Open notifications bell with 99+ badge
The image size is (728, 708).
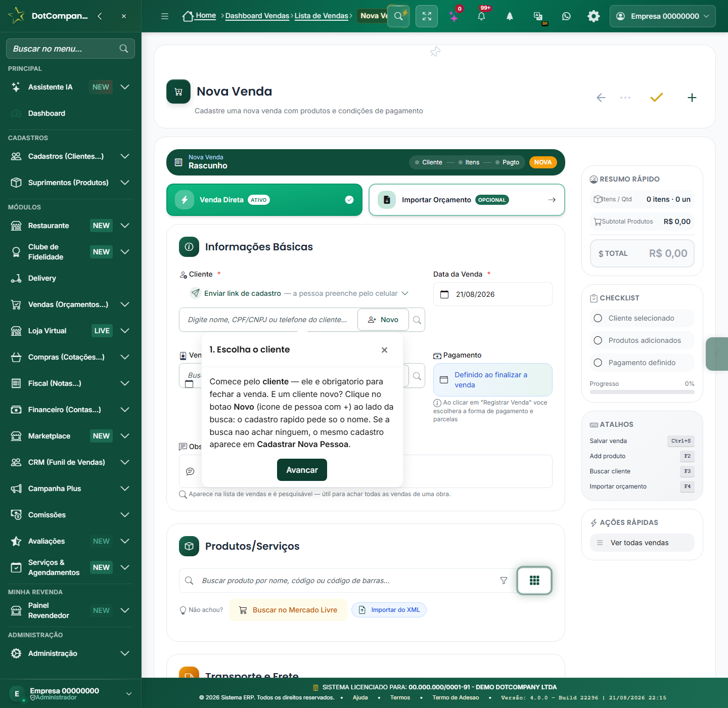(x=481, y=16)
